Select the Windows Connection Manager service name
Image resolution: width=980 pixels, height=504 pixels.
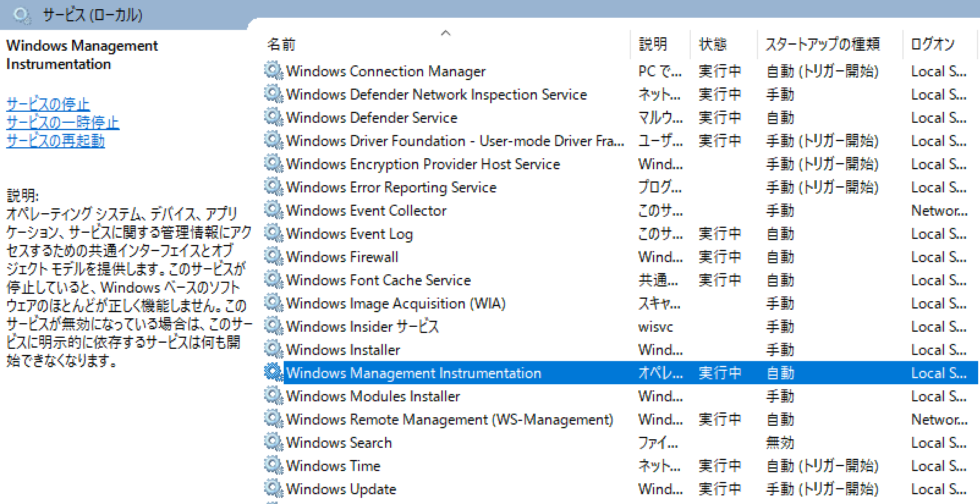(386, 71)
